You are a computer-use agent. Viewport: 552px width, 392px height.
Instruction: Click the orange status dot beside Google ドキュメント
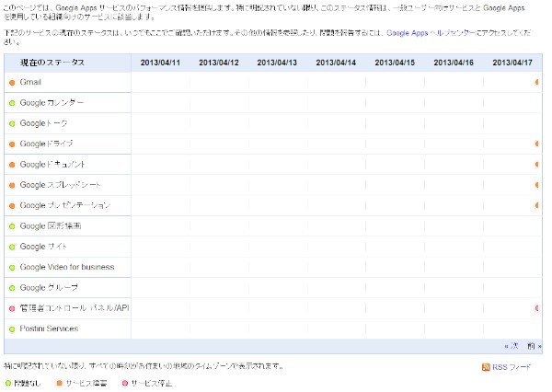pos(12,165)
